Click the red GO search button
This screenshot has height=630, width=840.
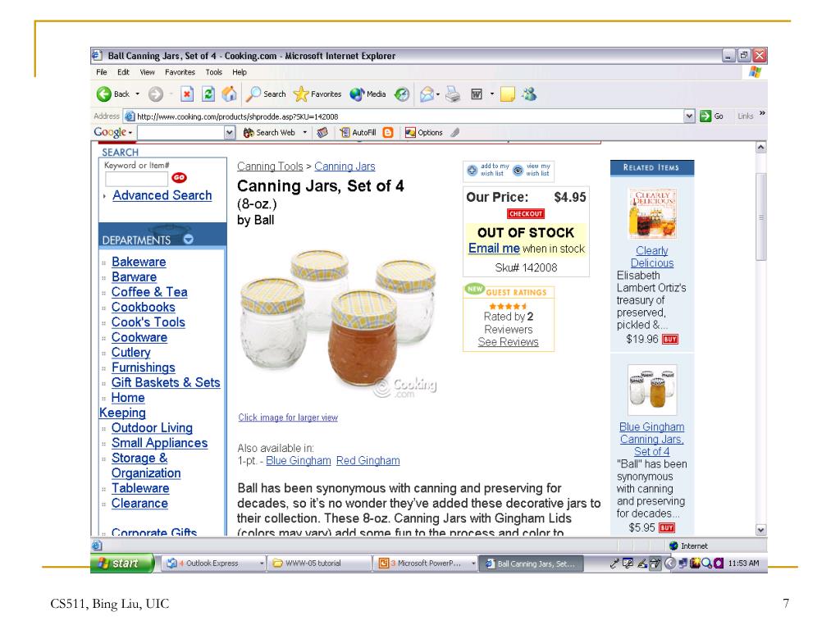pyautogui.click(x=179, y=177)
